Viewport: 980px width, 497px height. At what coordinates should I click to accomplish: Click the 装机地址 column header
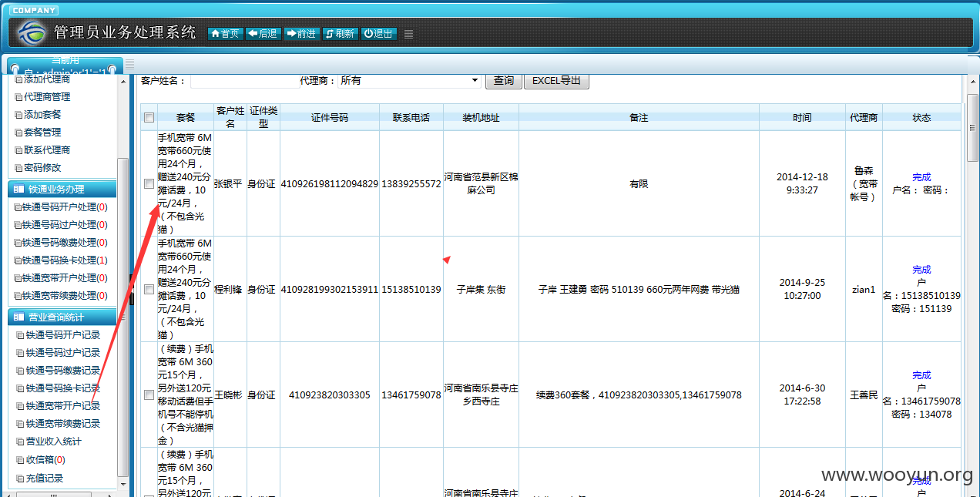pos(481,118)
